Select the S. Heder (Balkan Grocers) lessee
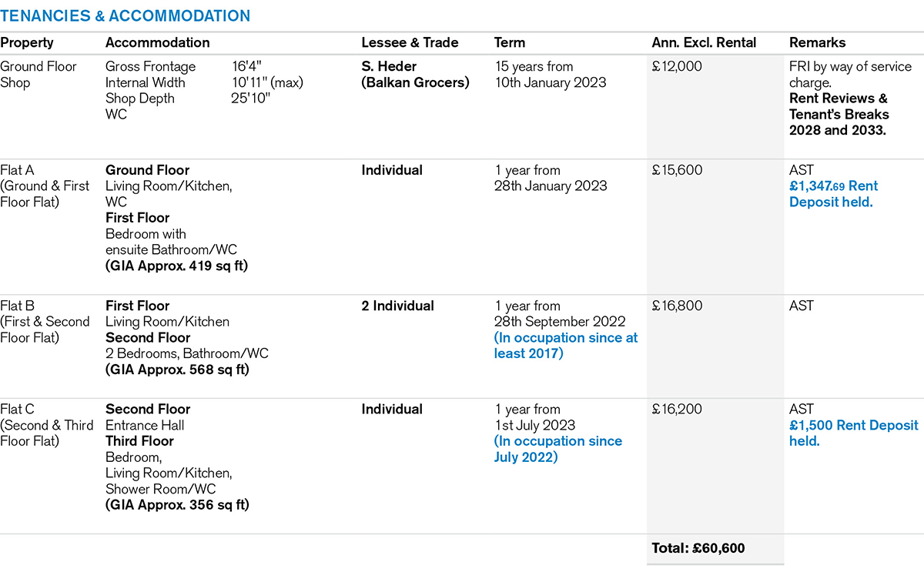Viewport: 924px width, 572px height. (415, 75)
